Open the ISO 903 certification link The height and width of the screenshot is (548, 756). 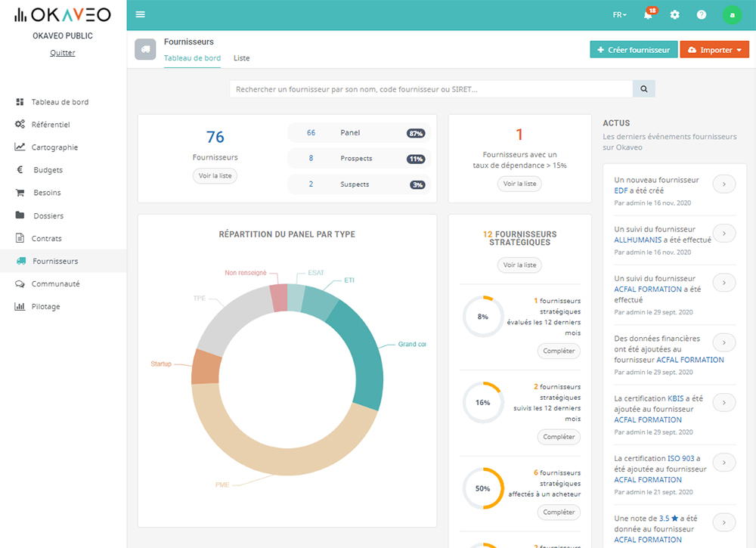[681, 458]
